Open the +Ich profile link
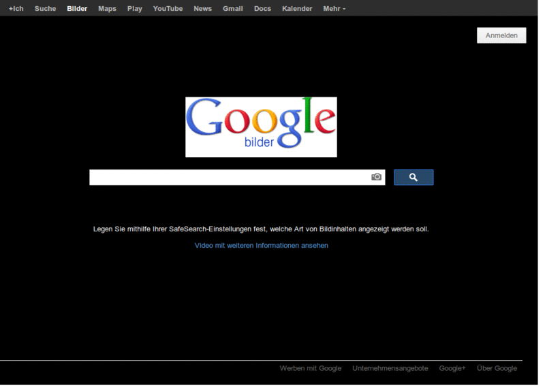 coord(16,9)
